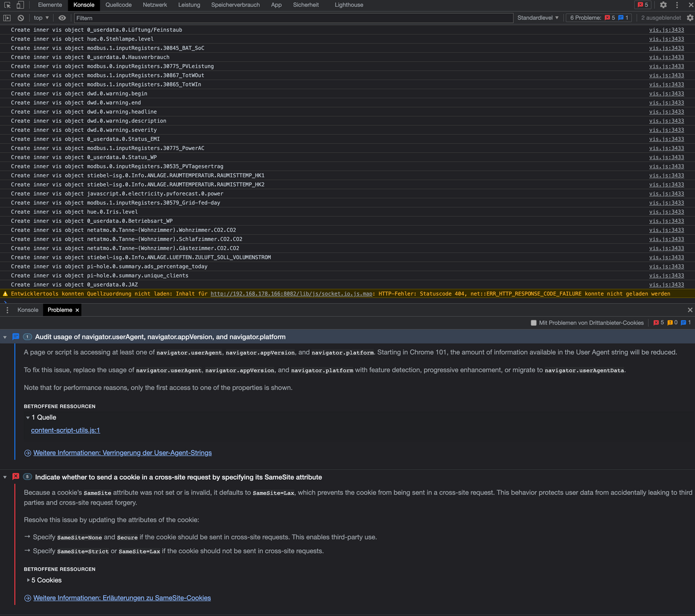Image resolution: width=695 pixels, height=616 pixels.
Task: Show the console sidebar panel icon
Action: [x=8, y=18]
